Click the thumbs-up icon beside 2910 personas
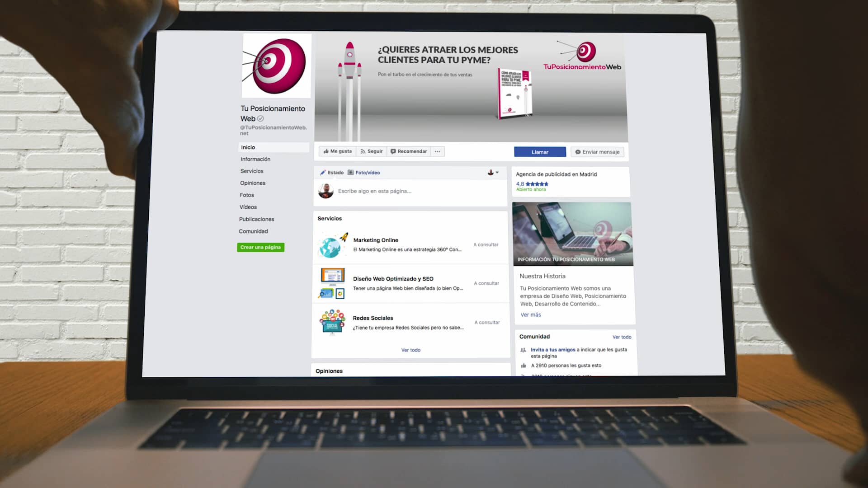This screenshot has height=488, width=868. (x=524, y=366)
